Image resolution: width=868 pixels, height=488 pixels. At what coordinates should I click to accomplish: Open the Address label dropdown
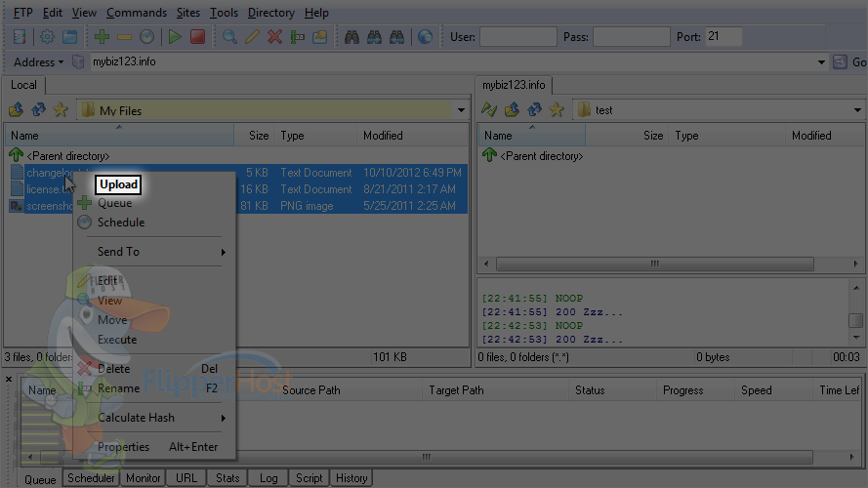[x=39, y=61]
